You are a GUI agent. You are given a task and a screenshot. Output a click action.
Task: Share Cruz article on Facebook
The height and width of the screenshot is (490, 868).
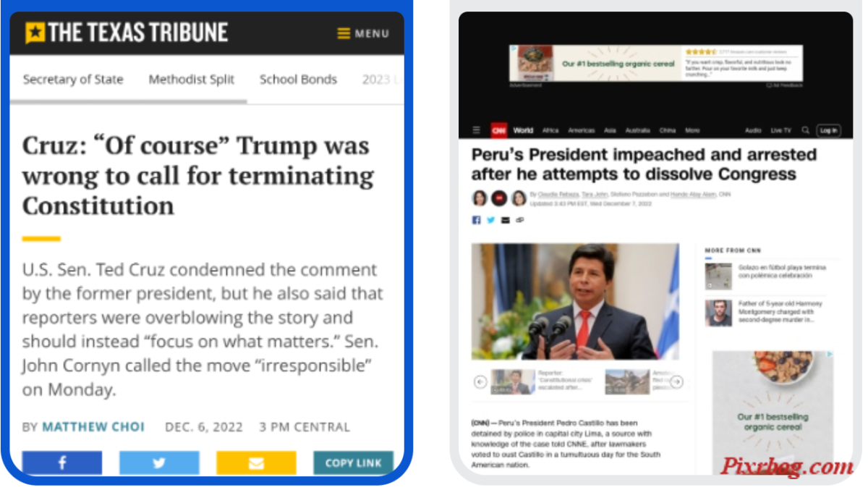coord(61,463)
